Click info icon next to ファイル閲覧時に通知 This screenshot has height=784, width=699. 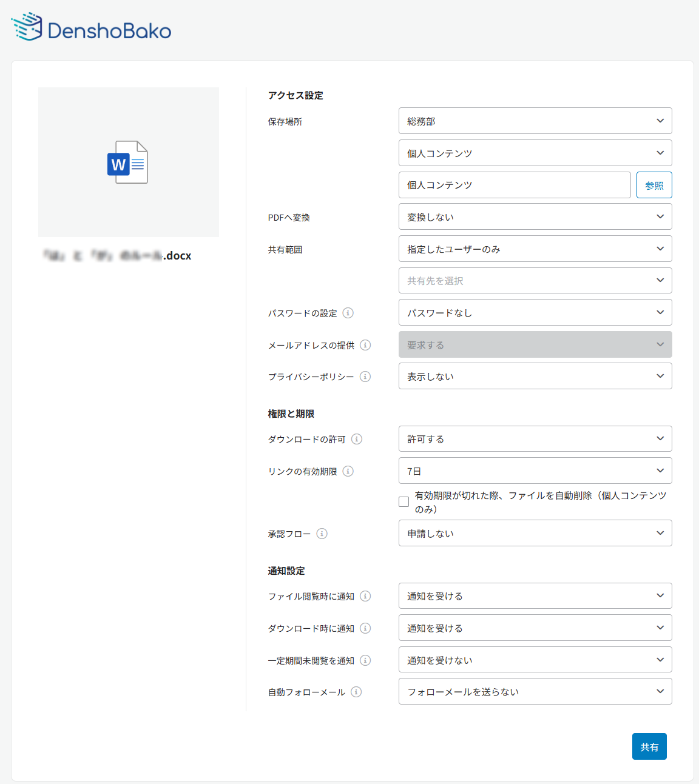365,596
